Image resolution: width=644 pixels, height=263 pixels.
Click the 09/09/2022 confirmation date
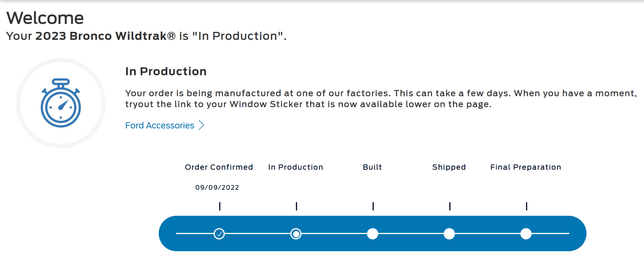[217, 187]
